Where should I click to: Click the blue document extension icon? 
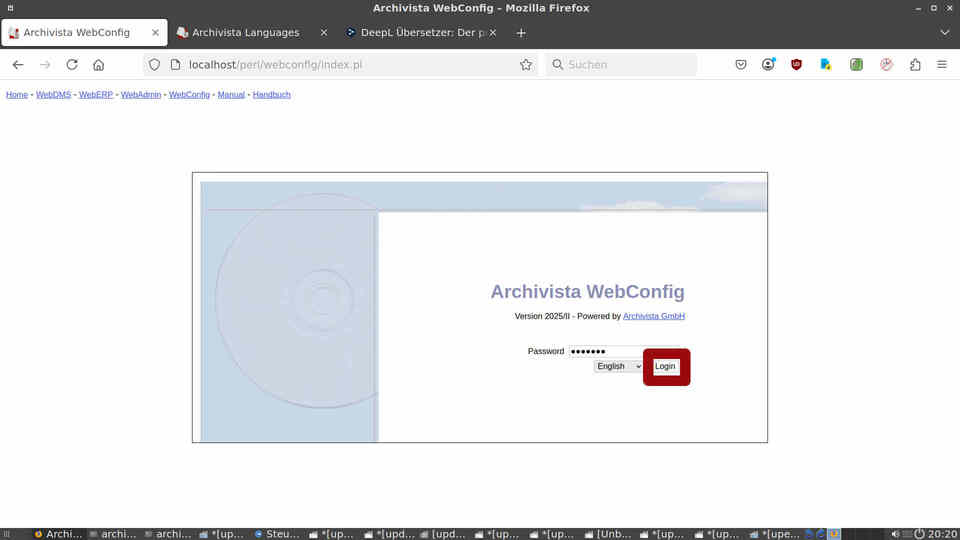pyautogui.click(x=825, y=64)
